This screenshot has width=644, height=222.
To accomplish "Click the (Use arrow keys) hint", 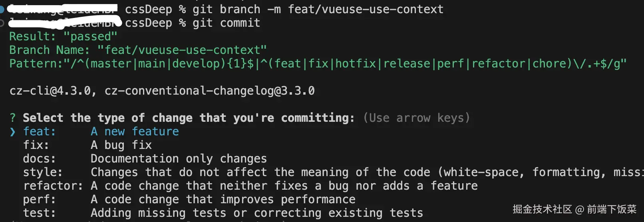I will (x=416, y=118).
